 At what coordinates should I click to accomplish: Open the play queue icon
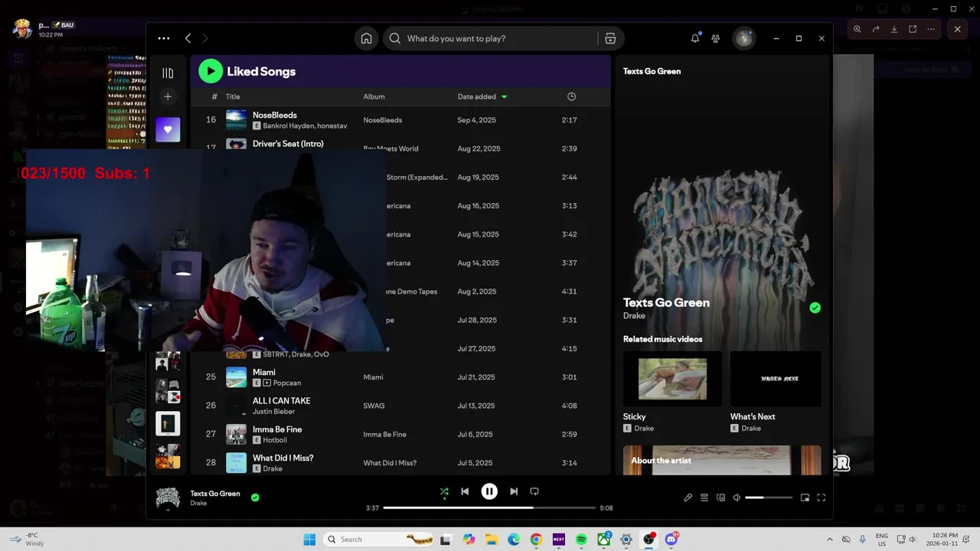pos(704,497)
